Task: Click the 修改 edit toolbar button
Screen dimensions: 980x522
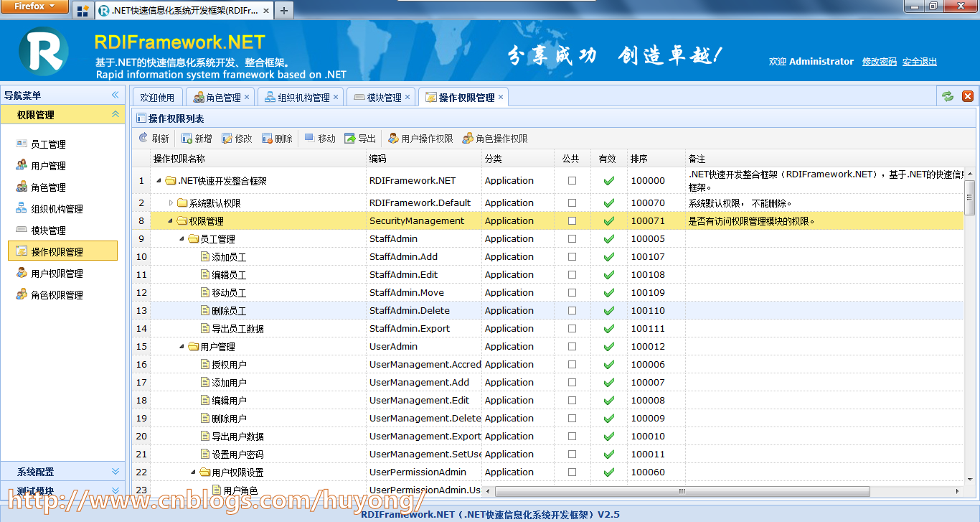Action: pyautogui.click(x=237, y=139)
